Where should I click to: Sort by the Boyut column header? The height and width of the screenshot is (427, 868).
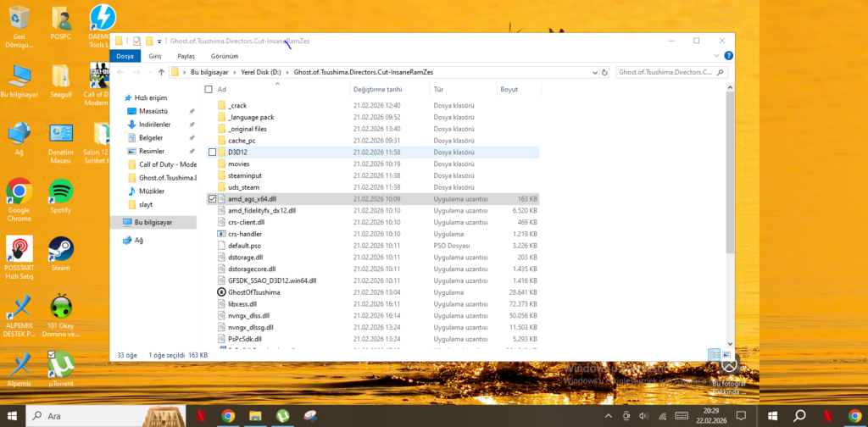[520, 89]
